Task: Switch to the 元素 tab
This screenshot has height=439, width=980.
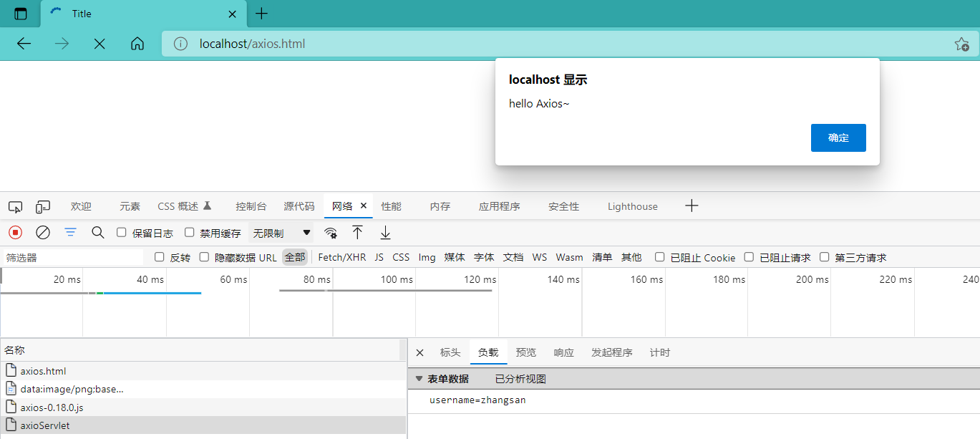Action: [130, 206]
